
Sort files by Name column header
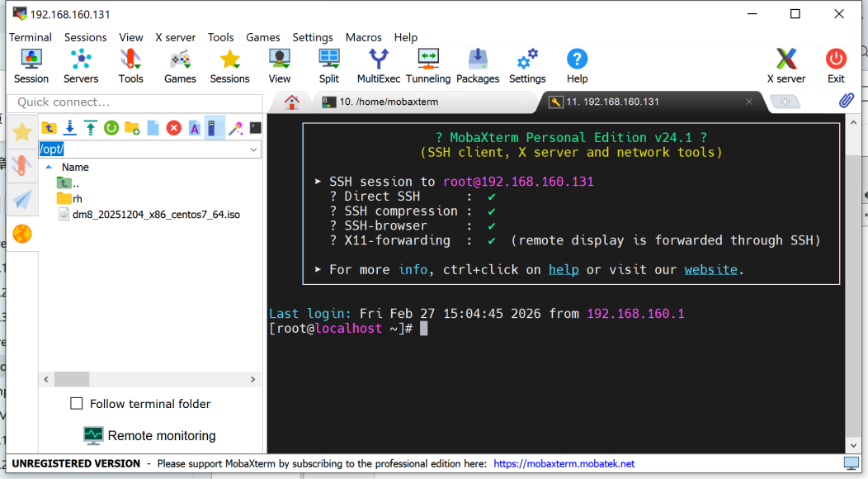point(75,167)
